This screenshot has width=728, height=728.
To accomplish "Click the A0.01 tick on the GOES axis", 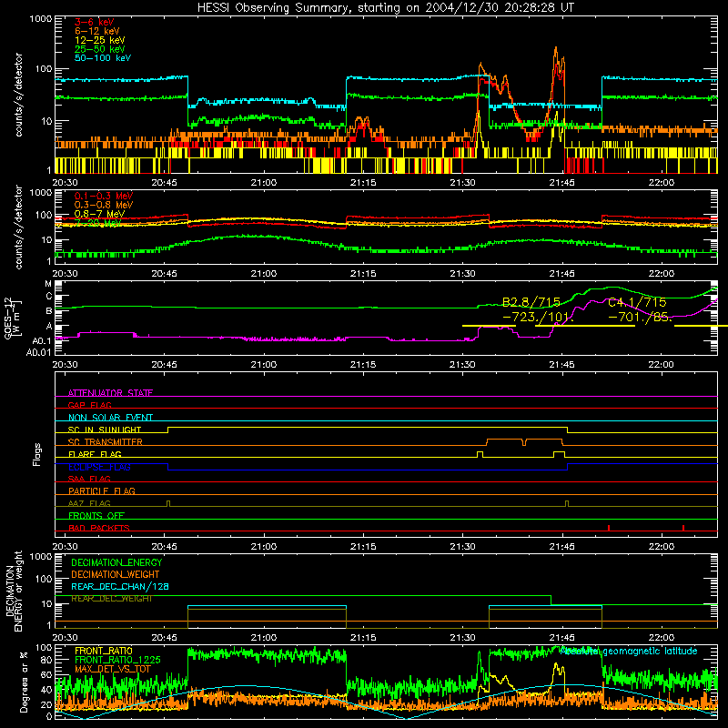I will coord(38,352).
